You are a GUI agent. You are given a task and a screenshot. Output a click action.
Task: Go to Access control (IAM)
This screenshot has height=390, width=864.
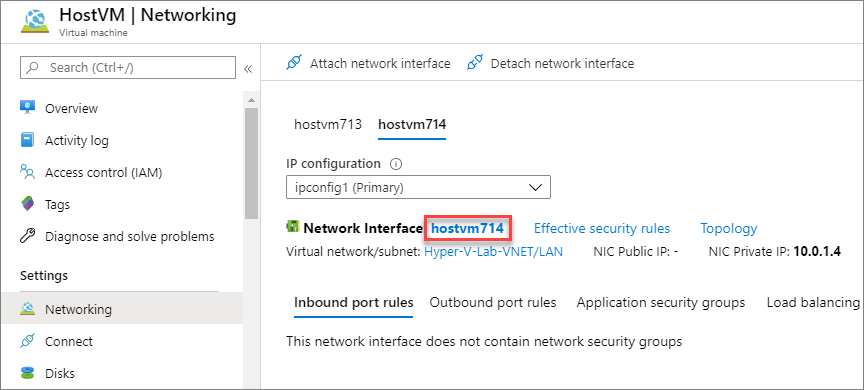point(104,172)
